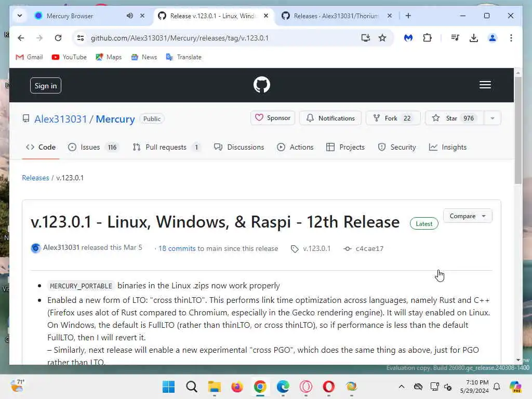Open the Translate bookmark
Screen dimensions: 532x399
pyautogui.click(x=184, y=57)
